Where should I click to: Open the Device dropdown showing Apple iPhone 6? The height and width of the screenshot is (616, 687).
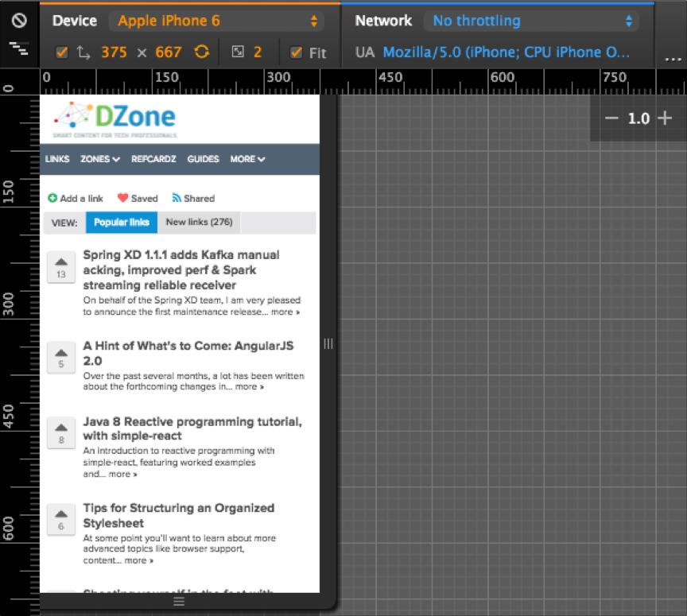pos(216,21)
